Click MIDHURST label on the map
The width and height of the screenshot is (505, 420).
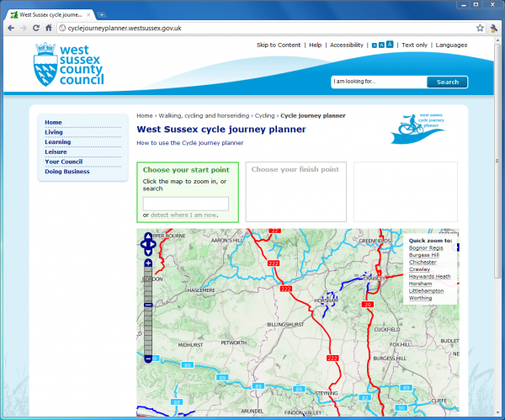pos(190,345)
